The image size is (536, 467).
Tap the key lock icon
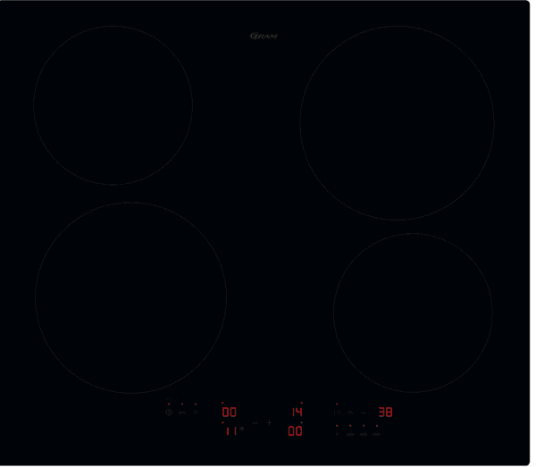point(182,413)
